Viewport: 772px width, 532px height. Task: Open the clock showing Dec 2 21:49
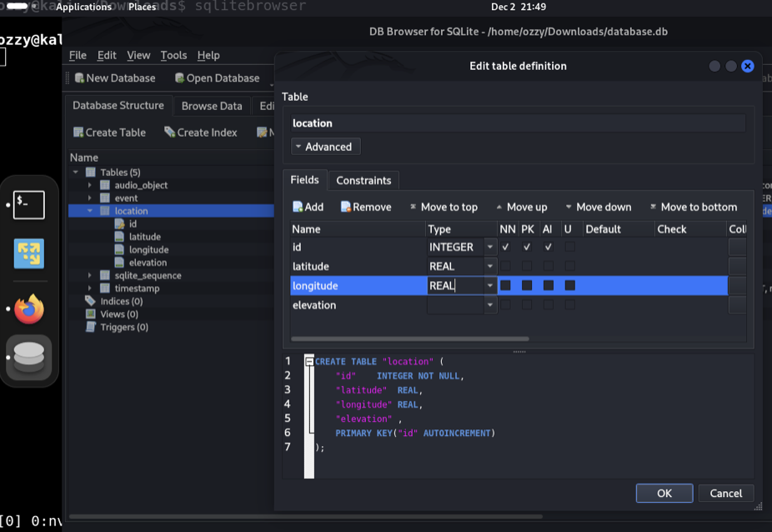coord(519,7)
